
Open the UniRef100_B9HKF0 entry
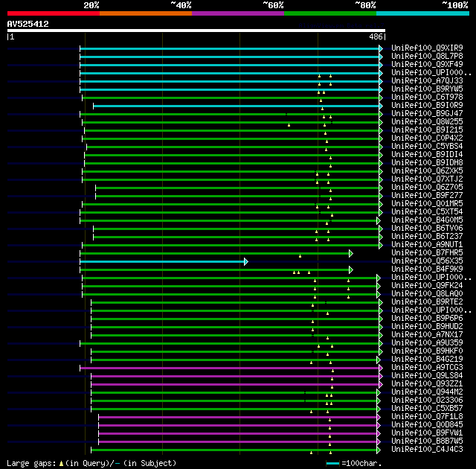(427, 351)
